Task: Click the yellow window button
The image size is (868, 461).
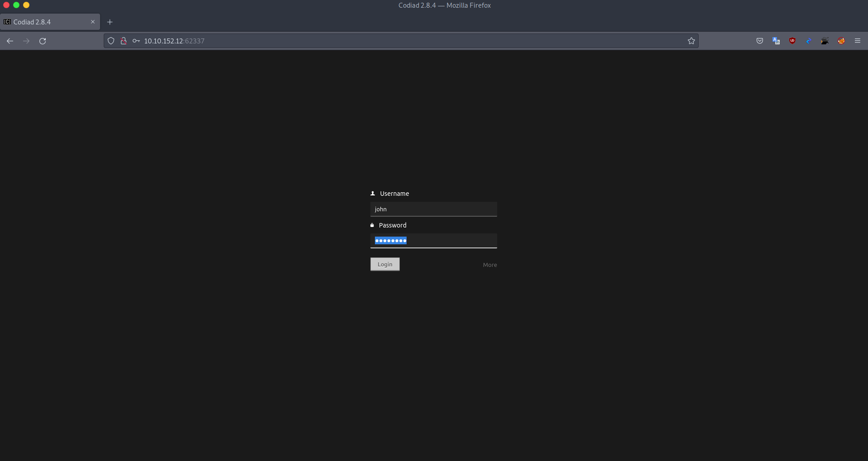Action: tap(26, 5)
